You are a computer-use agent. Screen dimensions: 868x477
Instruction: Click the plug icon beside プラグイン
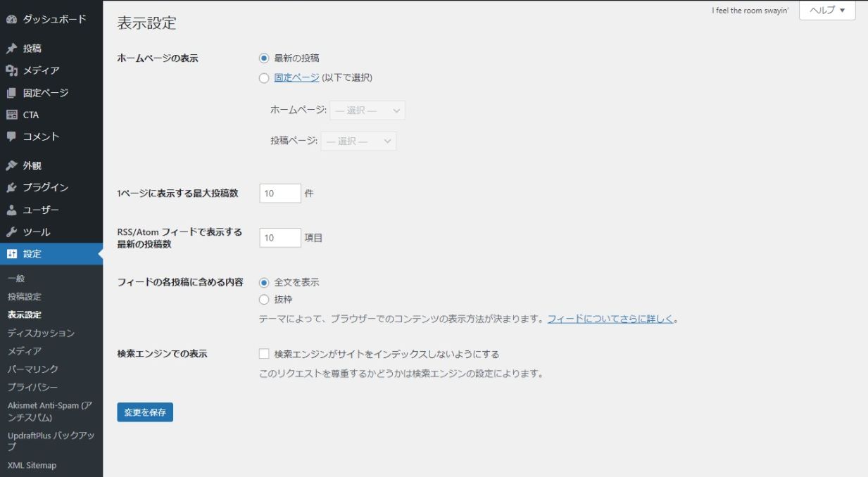(x=11, y=188)
